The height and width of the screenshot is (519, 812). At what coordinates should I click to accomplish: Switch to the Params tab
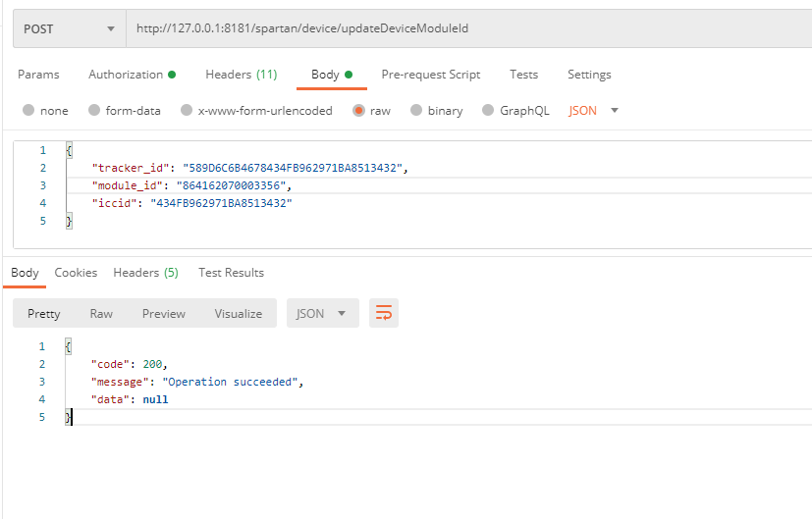point(38,75)
